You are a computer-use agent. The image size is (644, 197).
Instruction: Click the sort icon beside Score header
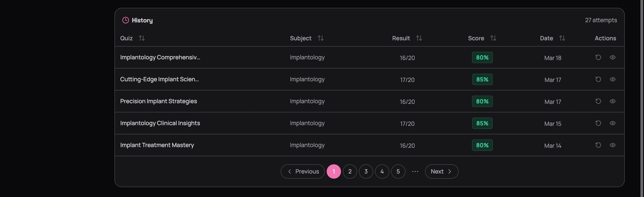coord(493,38)
